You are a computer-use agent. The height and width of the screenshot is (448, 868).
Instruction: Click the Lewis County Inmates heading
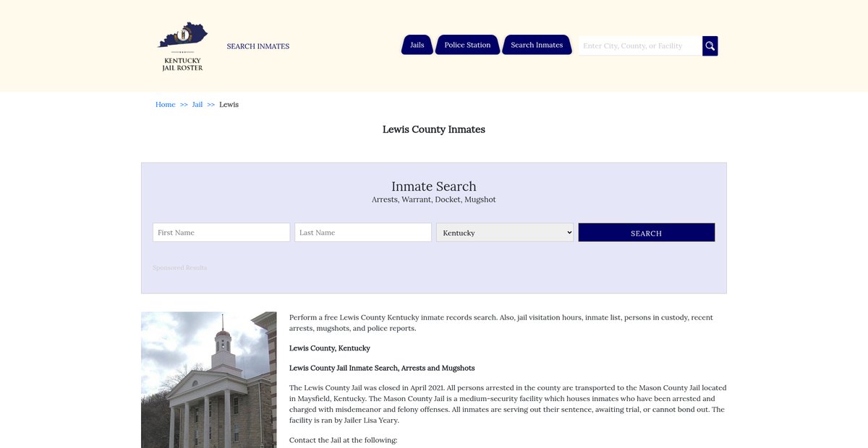[x=434, y=129]
